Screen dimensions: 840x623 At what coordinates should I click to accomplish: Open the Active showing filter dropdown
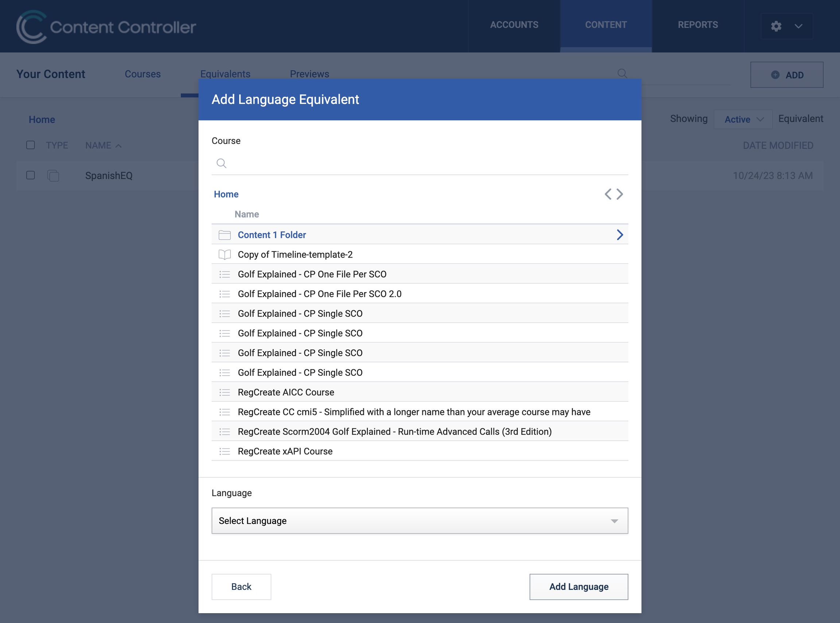click(743, 119)
